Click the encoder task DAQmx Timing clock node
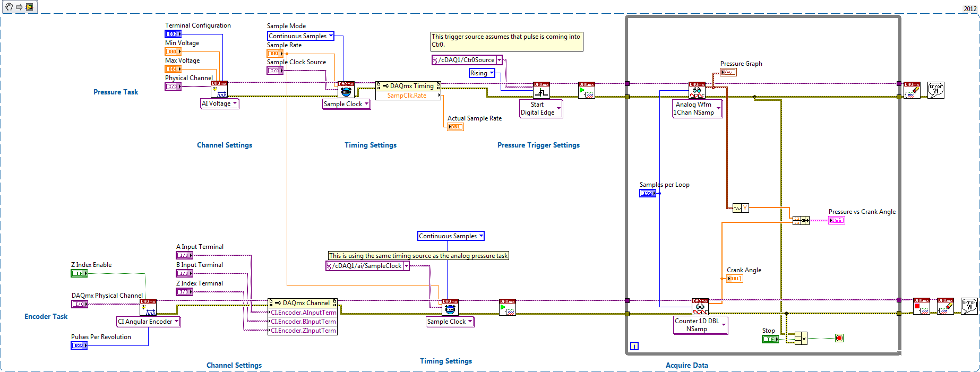The width and height of the screenshot is (980, 372). click(x=450, y=307)
